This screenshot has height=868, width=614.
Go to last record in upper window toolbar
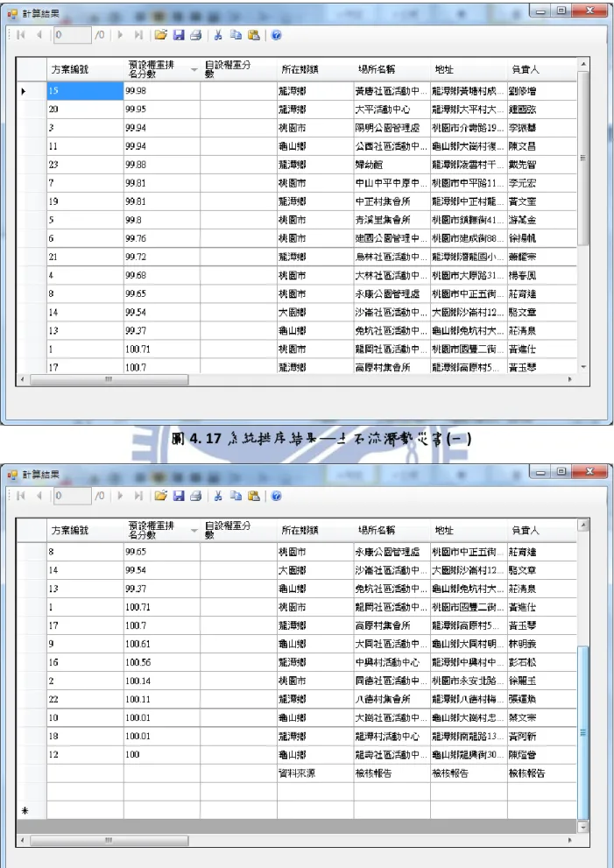click(x=138, y=35)
